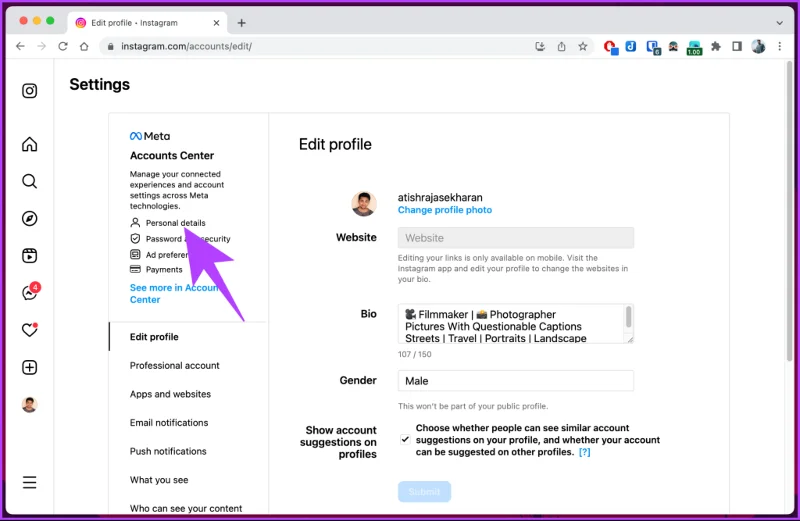
Task: Open Explore compass icon
Action: pyautogui.click(x=30, y=218)
